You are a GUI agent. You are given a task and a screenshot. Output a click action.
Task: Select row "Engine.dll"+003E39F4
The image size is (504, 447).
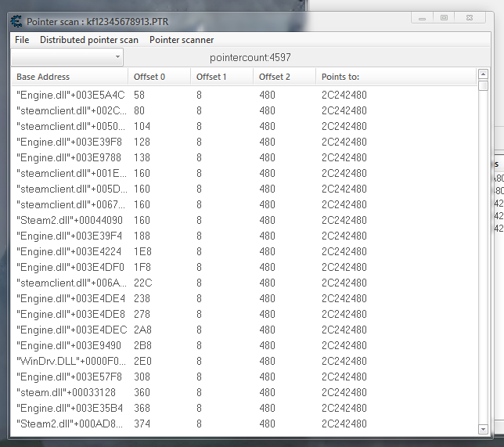[x=244, y=236]
